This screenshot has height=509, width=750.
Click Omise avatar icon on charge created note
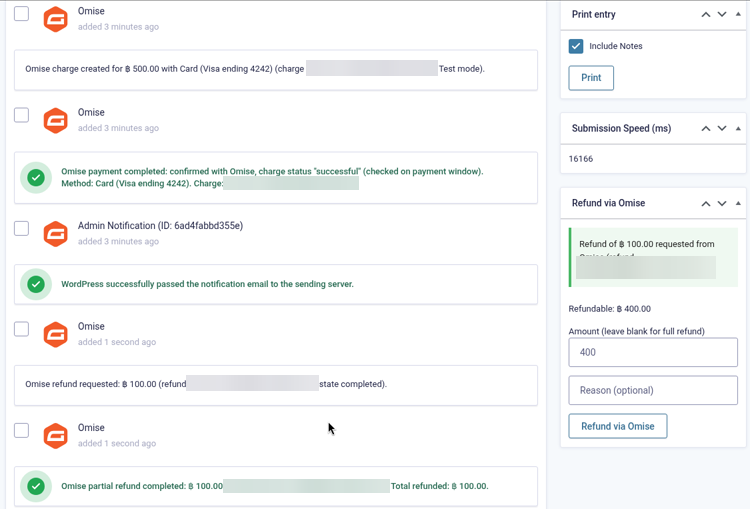[55, 20]
